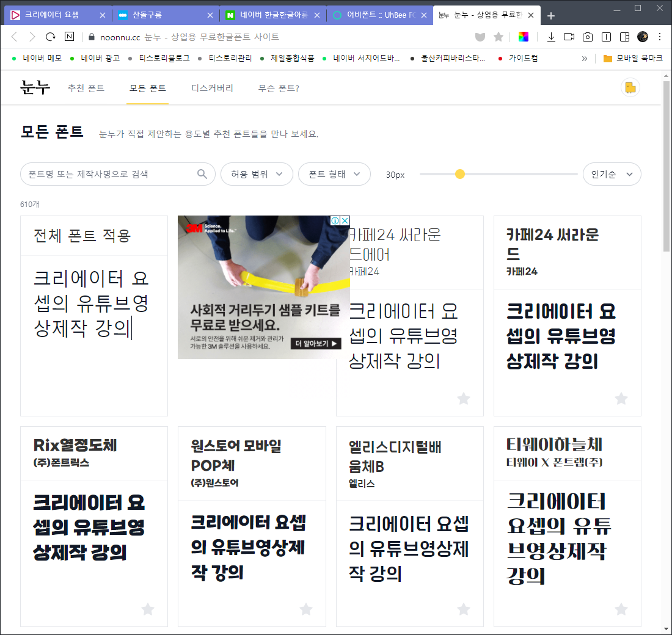
Task: Open the 무슨 폰트? menu
Action: (279, 88)
